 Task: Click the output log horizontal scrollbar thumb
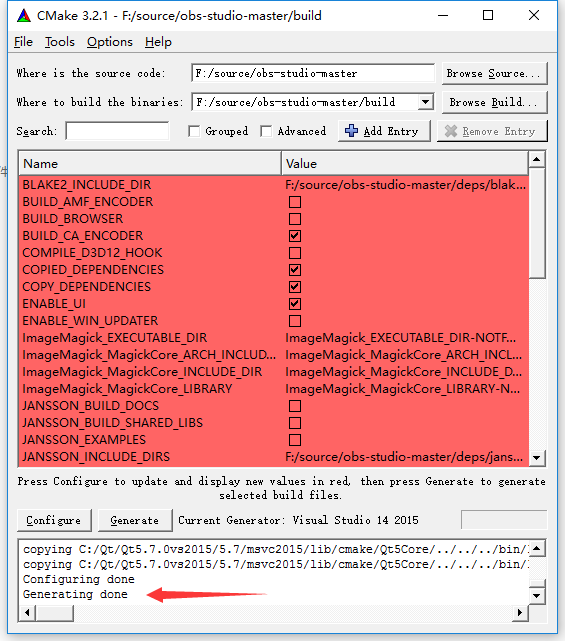[x=54, y=612]
